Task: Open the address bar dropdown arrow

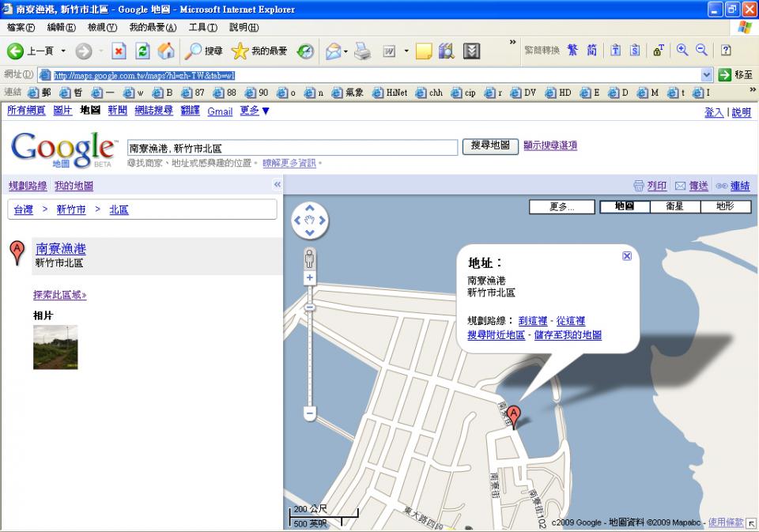Action: coord(707,74)
